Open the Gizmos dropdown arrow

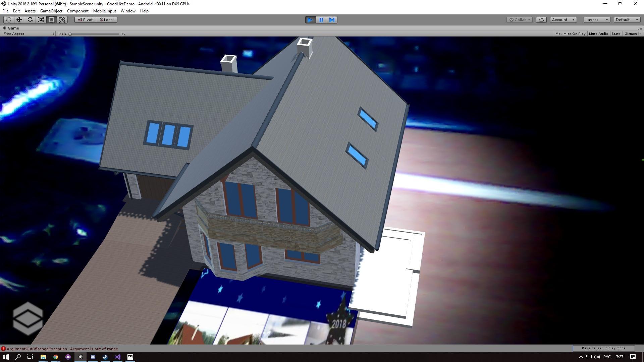640,34
